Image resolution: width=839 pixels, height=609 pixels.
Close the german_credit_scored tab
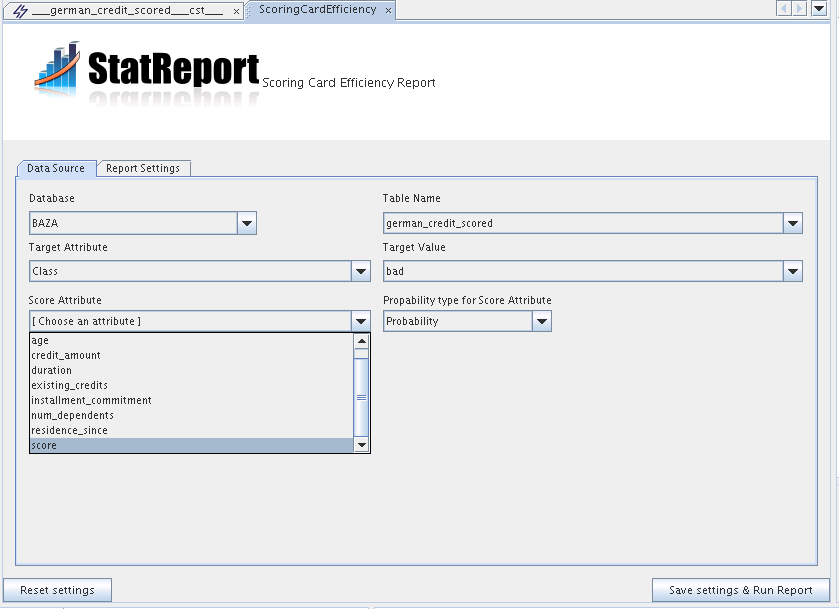pos(236,11)
